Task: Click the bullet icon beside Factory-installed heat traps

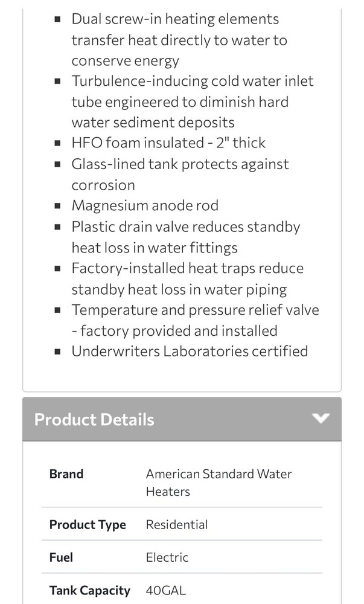Action: pos(57,268)
